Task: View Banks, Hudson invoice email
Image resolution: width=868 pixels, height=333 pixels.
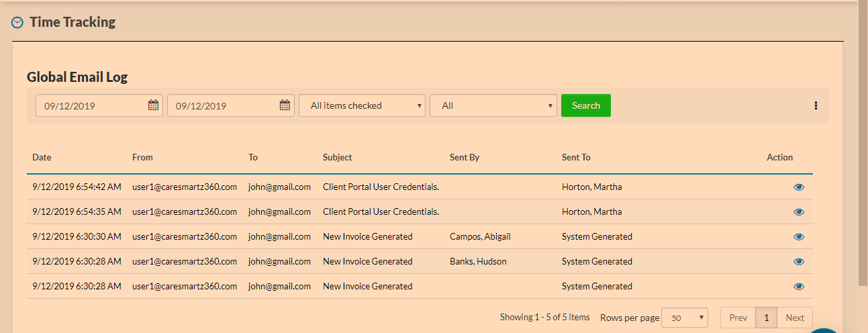Action: (799, 262)
